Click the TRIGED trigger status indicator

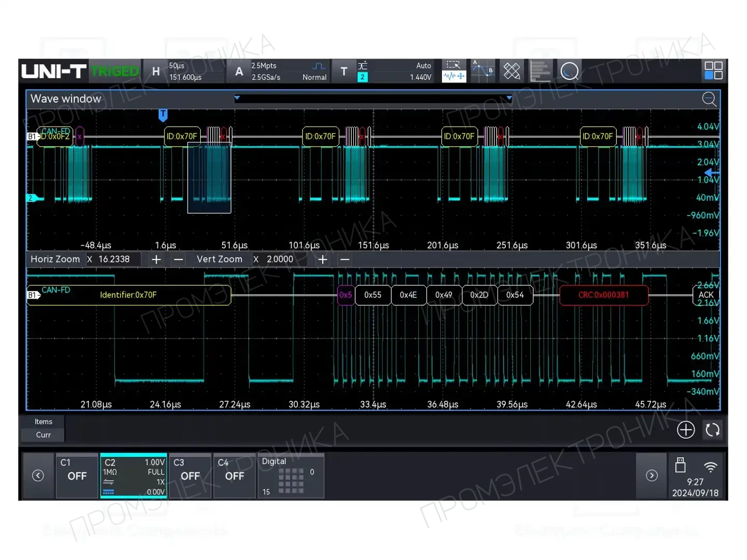click(x=115, y=71)
